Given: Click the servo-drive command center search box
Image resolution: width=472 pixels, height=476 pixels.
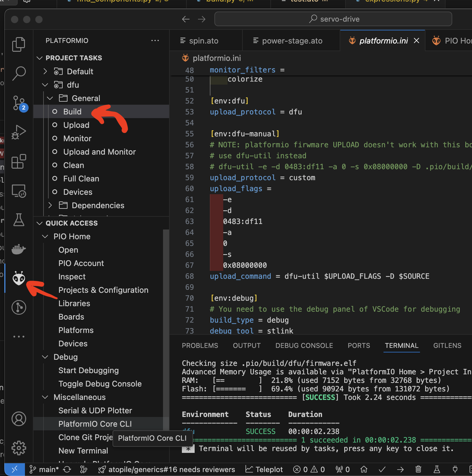Looking at the screenshot, I should pyautogui.click(x=333, y=19).
